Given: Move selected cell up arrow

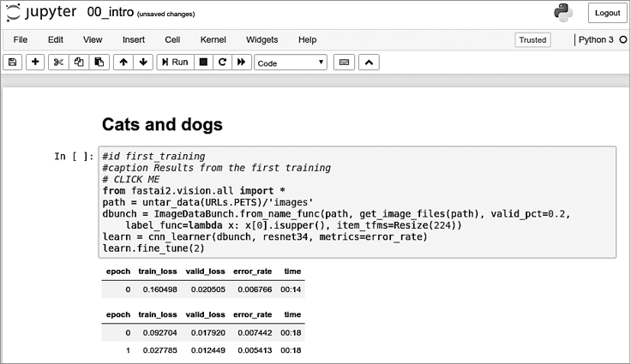Looking at the screenshot, I should click(x=123, y=63).
